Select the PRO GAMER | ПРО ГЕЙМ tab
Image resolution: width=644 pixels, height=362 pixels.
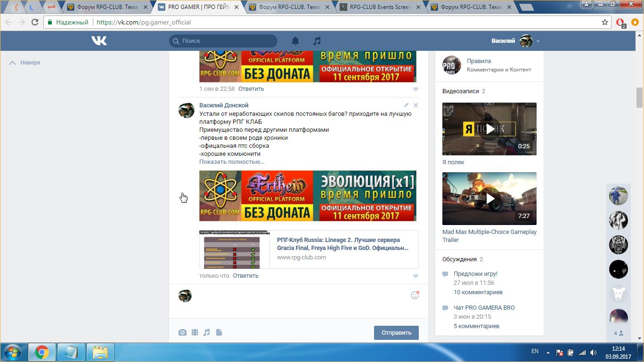198,7
